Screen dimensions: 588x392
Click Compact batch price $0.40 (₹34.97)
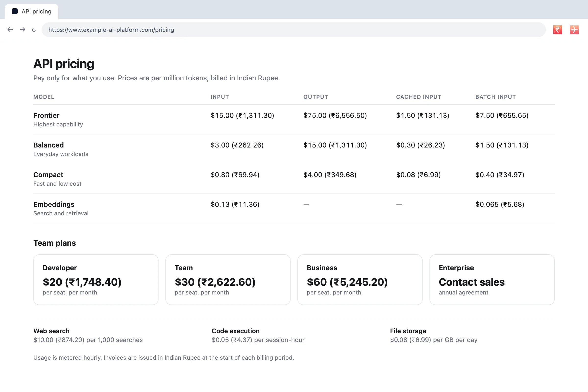pyautogui.click(x=500, y=175)
